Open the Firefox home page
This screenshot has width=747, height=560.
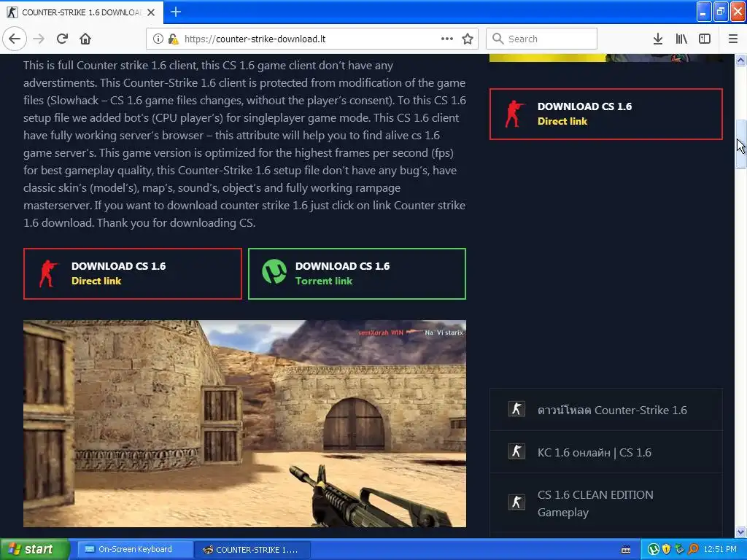click(x=85, y=39)
